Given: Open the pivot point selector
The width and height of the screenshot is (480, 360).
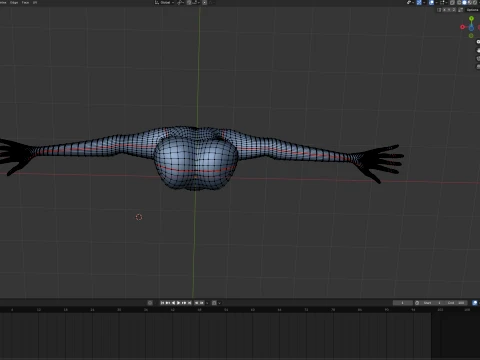Looking at the screenshot, I should [181, 2].
